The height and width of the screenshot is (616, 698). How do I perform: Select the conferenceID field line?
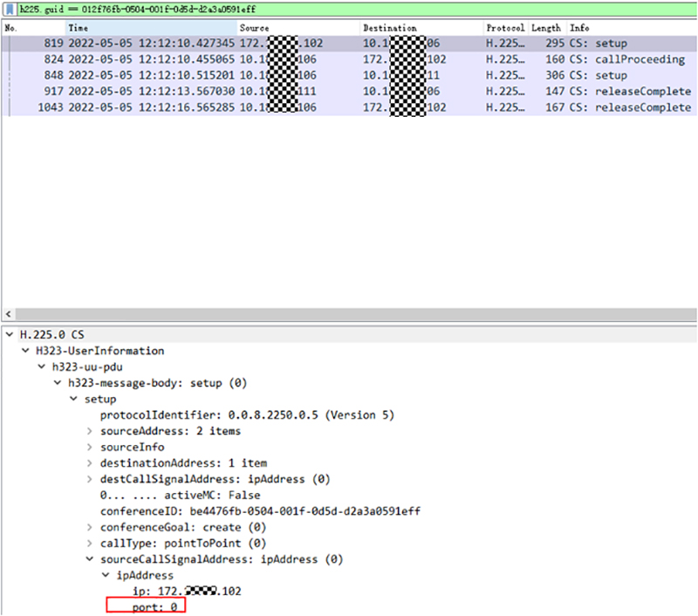coord(260,511)
